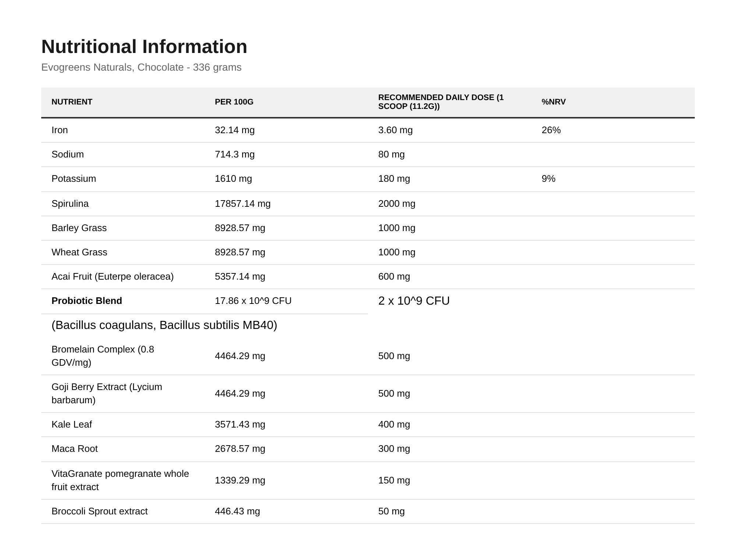
Task: Select the Sodium 714.3 mg value
Action: pos(235,155)
